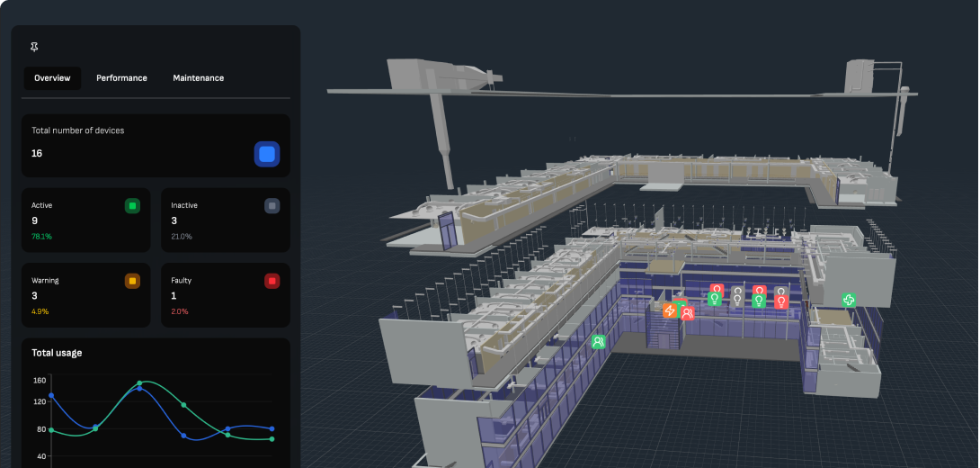This screenshot has width=980, height=468.
Task: Click the 2.0% Faulty percentage
Action: 180,311
